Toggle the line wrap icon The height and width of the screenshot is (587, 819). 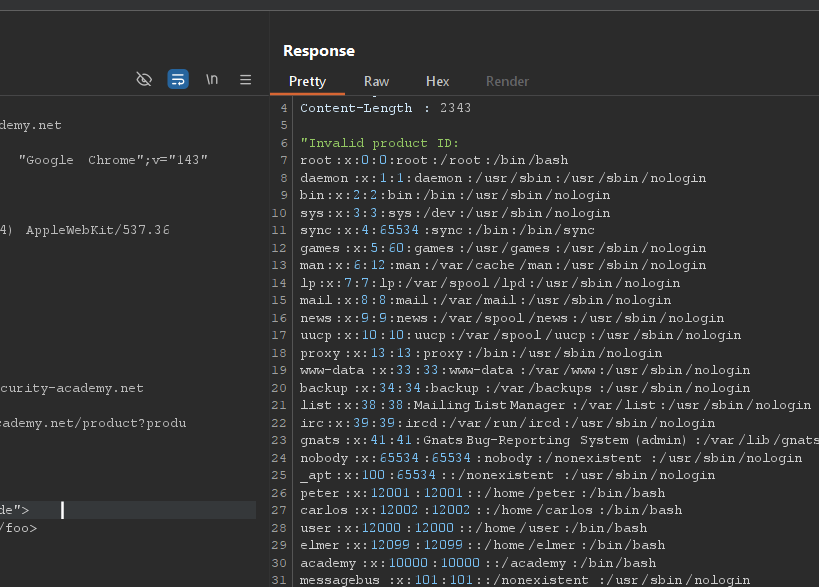point(178,79)
